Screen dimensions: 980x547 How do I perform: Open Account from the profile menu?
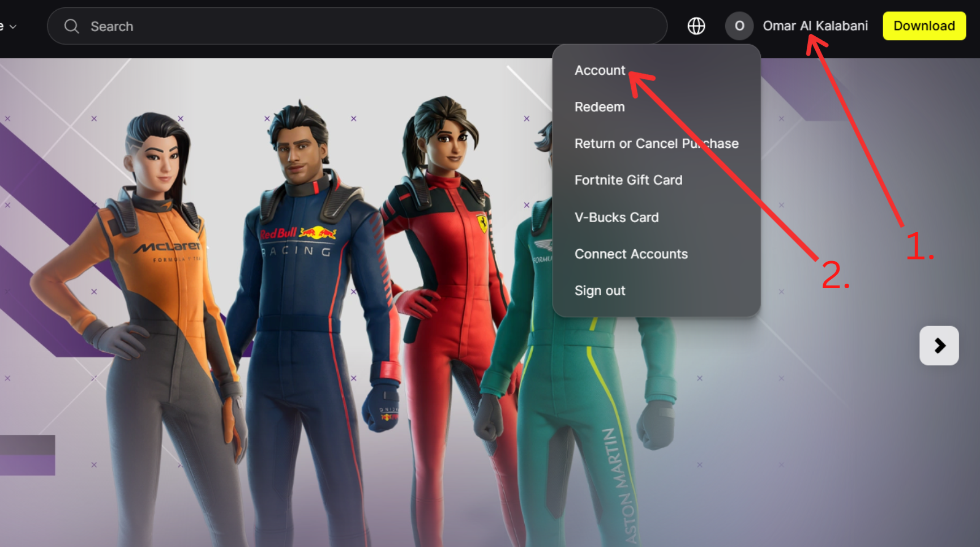point(600,70)
